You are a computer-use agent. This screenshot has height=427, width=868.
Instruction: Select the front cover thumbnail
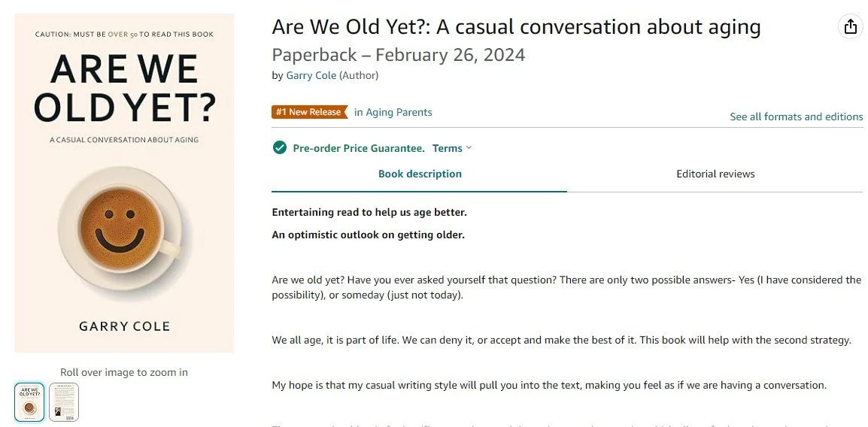[29, 401]
